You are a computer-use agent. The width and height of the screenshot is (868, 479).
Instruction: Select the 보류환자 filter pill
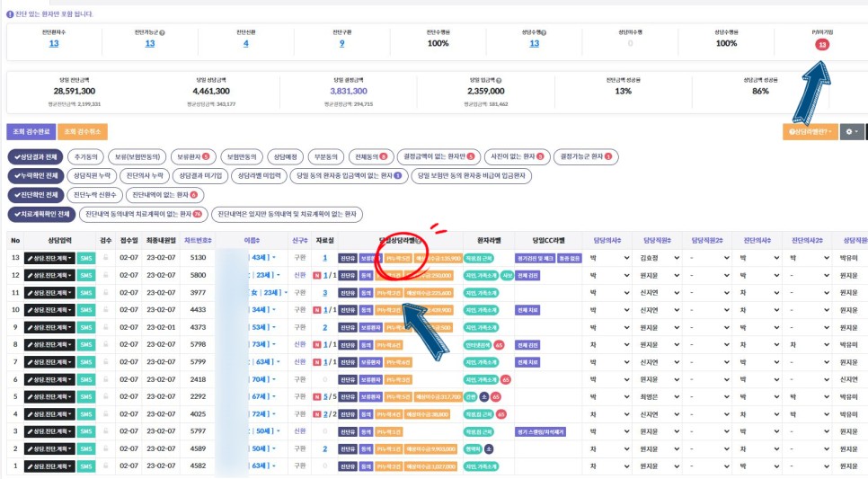(193, 156)
